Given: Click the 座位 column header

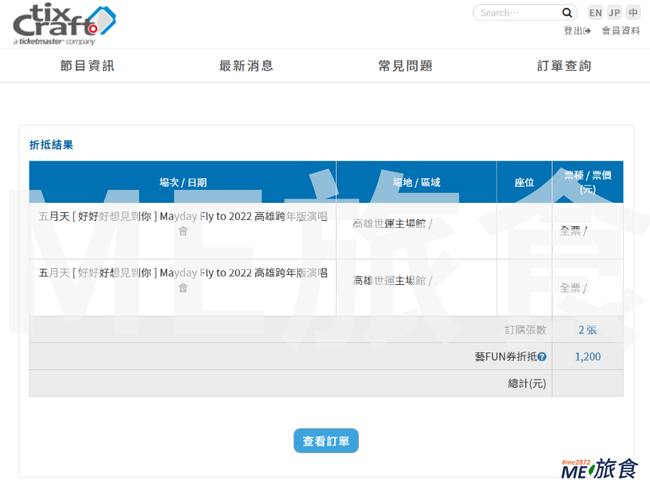Looking at the screenshot, I should pyautogui.click(x=524, y=182).
